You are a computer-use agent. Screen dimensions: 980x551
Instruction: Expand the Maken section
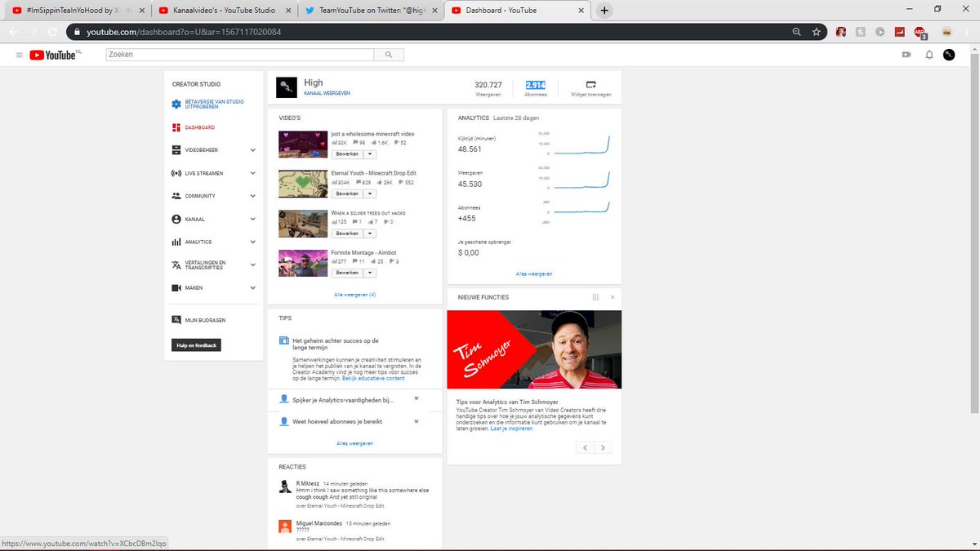tap(253, 288)
